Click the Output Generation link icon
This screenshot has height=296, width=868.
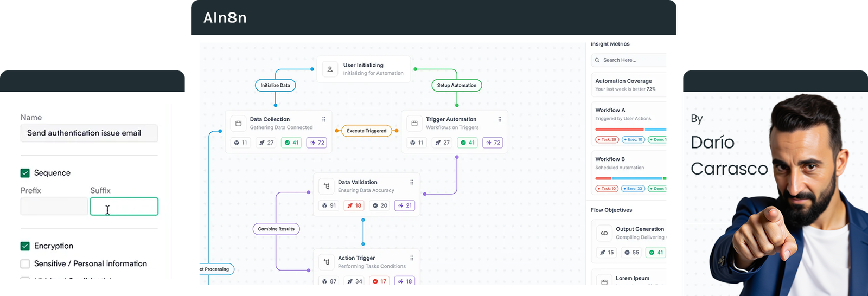[x=604, y=233]
